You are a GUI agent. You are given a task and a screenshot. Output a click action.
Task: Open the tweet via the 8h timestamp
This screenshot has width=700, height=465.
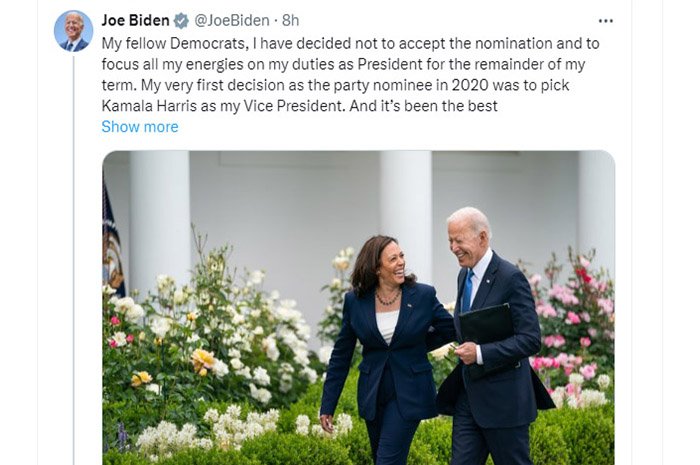[x=291, y=20]
